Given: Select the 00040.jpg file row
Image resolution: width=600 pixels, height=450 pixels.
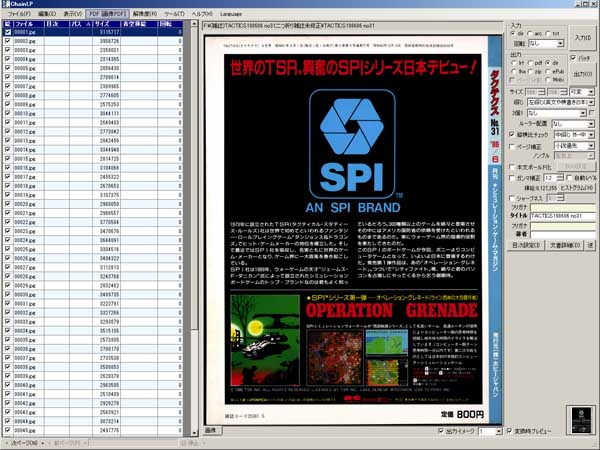Looking at the screenshot, I should tap(93, 385).
